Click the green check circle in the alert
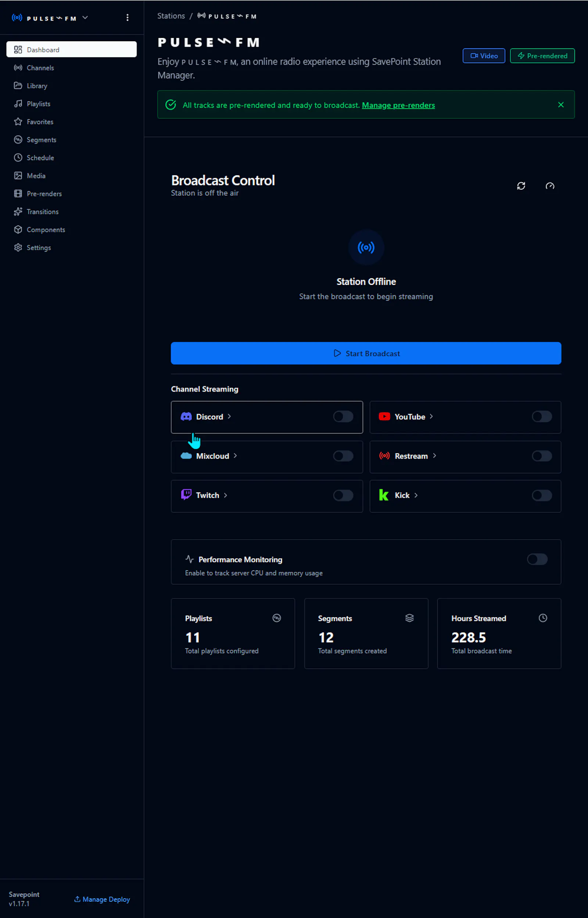This screenshot has width=588, height=918. pos(171,105)
